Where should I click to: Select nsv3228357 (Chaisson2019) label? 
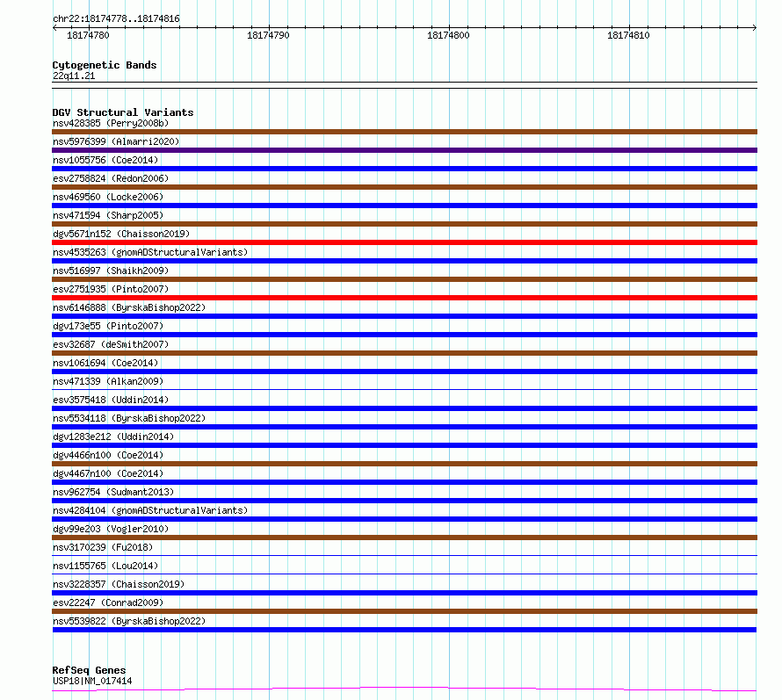click(x=119, y=584)
